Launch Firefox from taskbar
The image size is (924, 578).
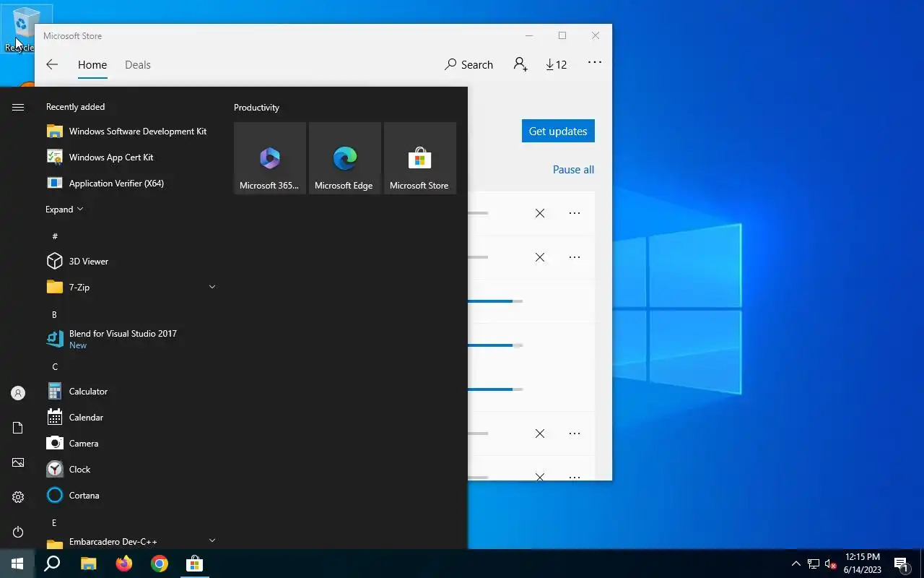(x=124, y=564)
